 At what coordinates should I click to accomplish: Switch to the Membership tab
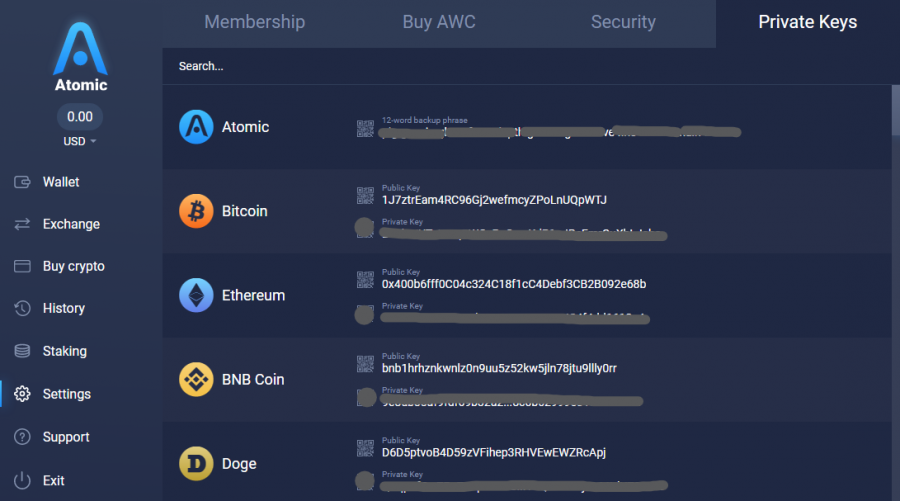coord(254,22)
